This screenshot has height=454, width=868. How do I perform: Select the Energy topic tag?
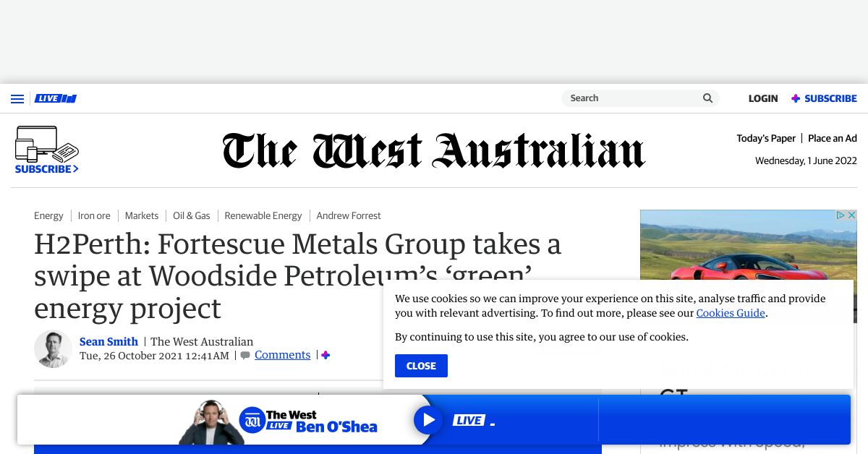(x=48, y=215)
